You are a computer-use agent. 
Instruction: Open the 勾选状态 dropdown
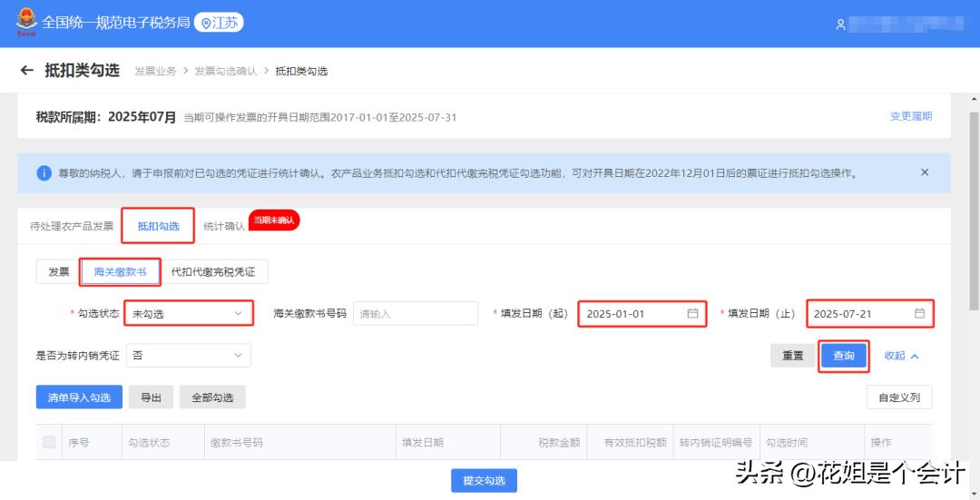point(188,314)
